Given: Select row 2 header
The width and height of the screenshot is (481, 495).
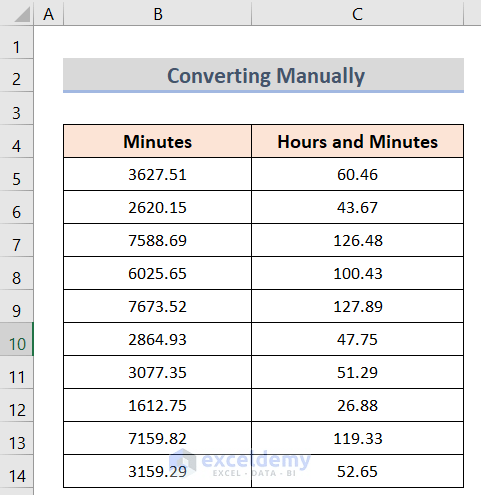Looking at the screenshot, I should tap(16, 76).
